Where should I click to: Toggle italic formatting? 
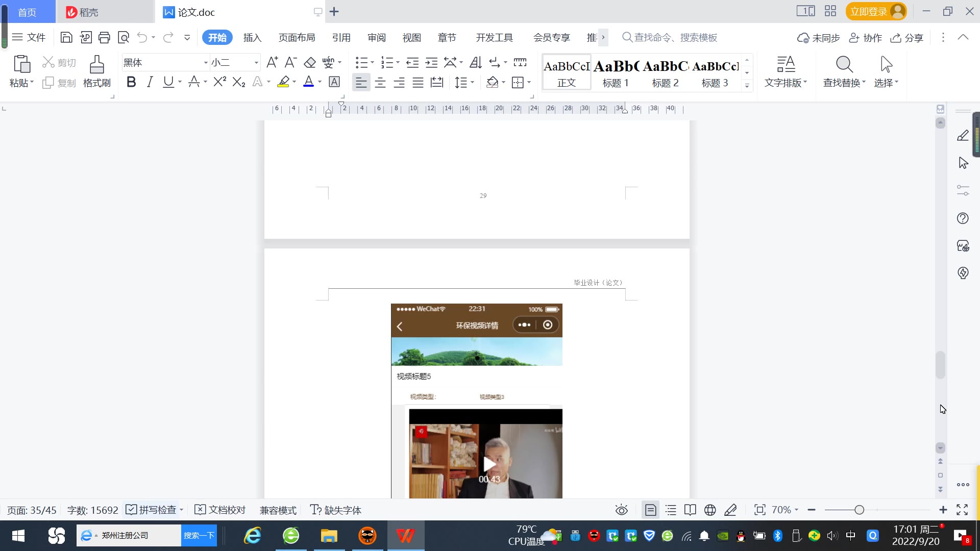pyautogui.click(x=150, y=82)
